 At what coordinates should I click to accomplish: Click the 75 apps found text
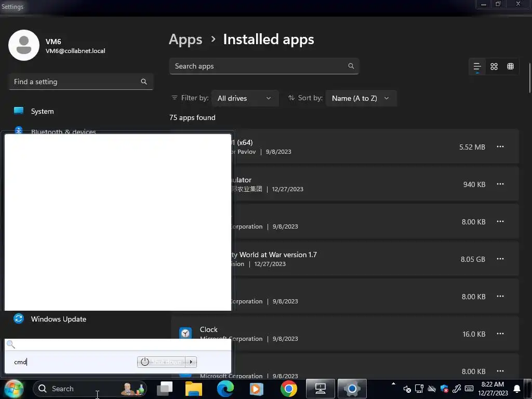tap(192, 118)
